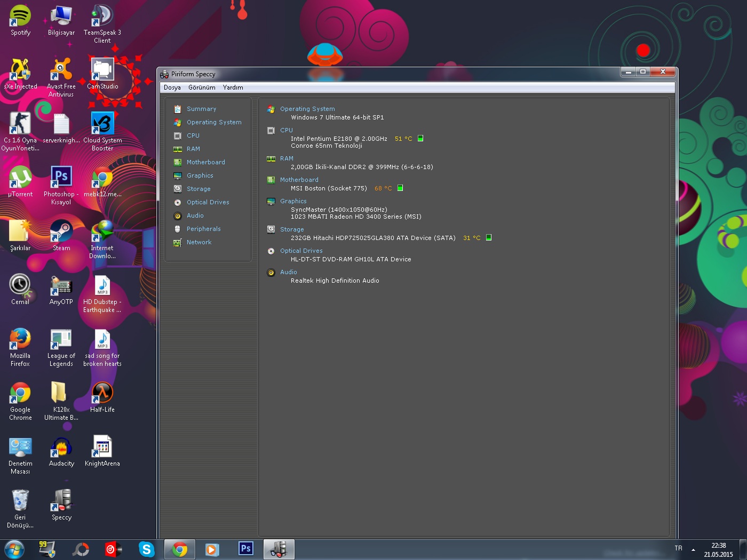The height and width of the screenshot is (560, 747).
Task: Select the League of Legends desktop icon
Action: (61, 347)
